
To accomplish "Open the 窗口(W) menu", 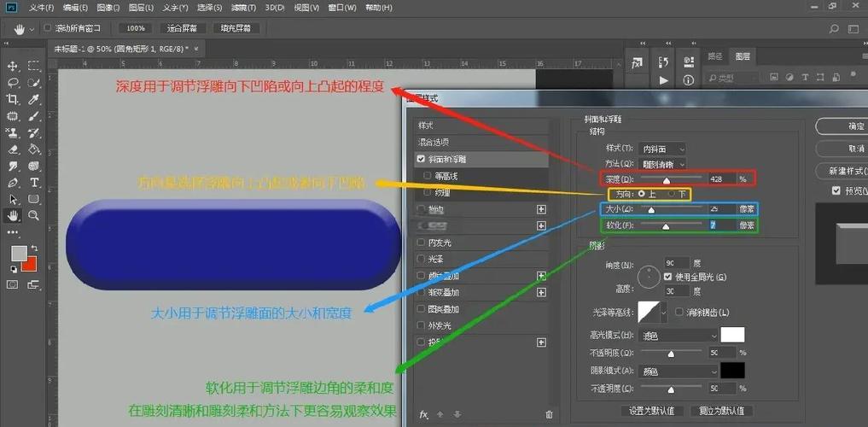I will click(341, 8).
